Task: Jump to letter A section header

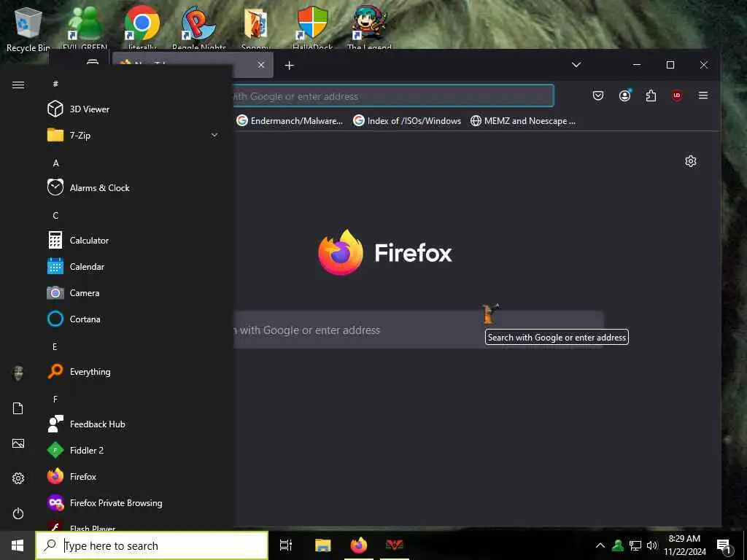Action: 55,163
